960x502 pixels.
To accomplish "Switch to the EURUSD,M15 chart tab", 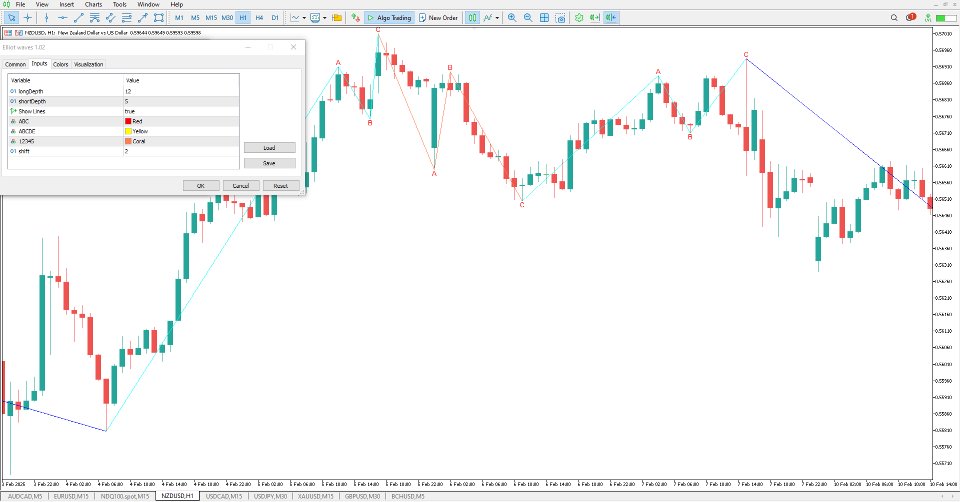I will [71, 496].
